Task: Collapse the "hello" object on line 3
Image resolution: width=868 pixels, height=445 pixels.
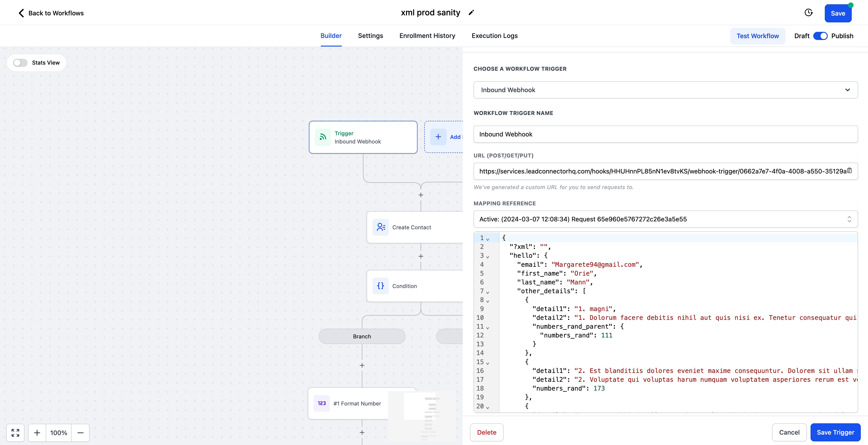Action: click(x=488, y=257)
